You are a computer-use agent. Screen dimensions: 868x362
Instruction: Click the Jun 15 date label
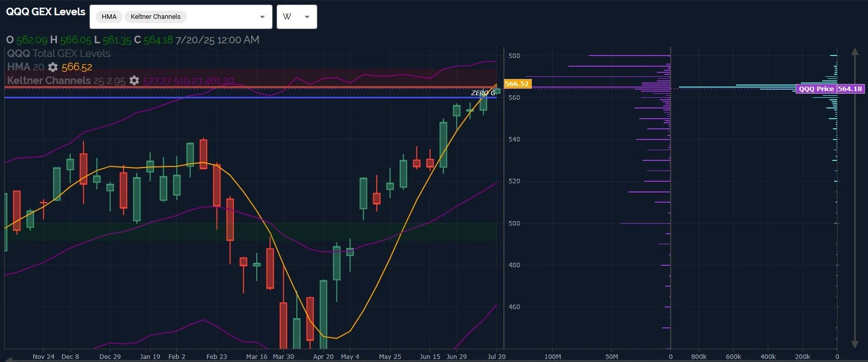[430, 356]
